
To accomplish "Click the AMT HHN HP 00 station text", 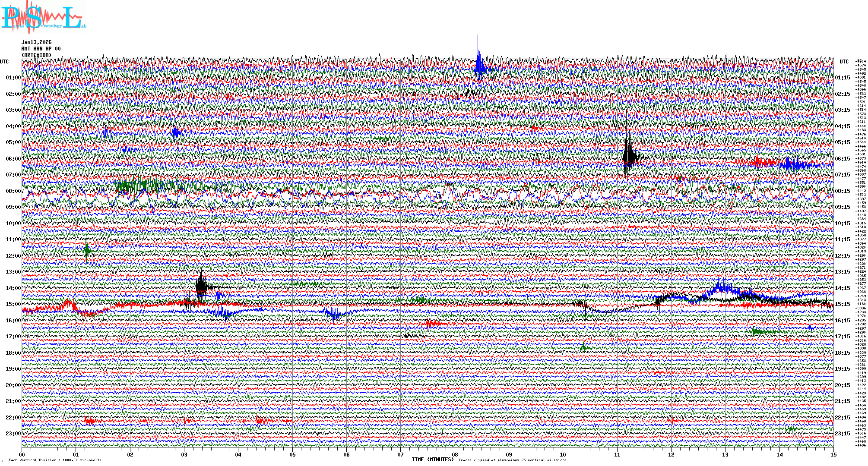I will click(41, 49).
